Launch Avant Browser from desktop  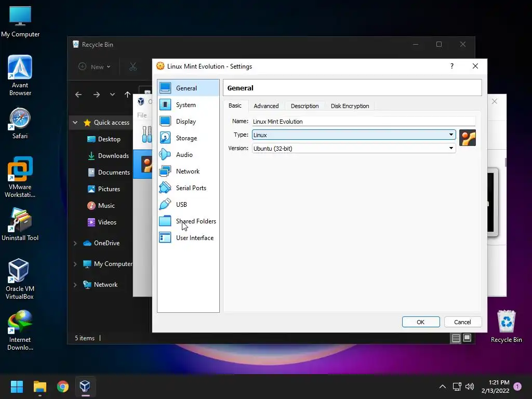point(20,76)
